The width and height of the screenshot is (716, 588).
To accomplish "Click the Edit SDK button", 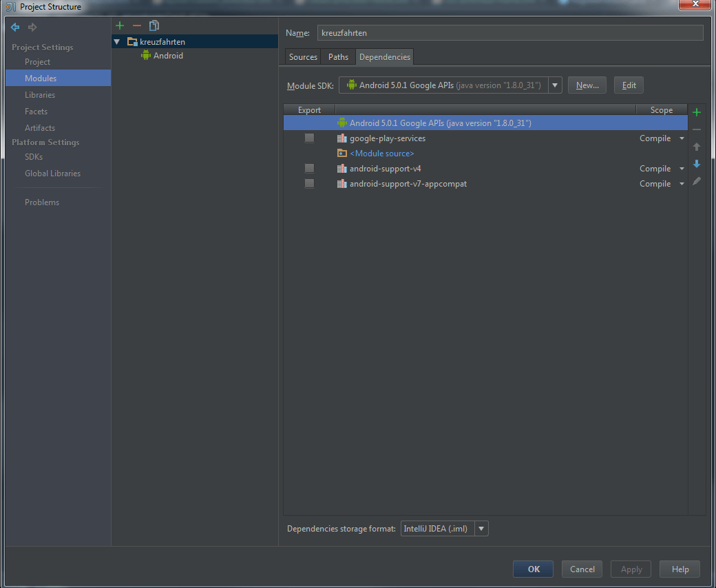I will click(x=629, y=85).
